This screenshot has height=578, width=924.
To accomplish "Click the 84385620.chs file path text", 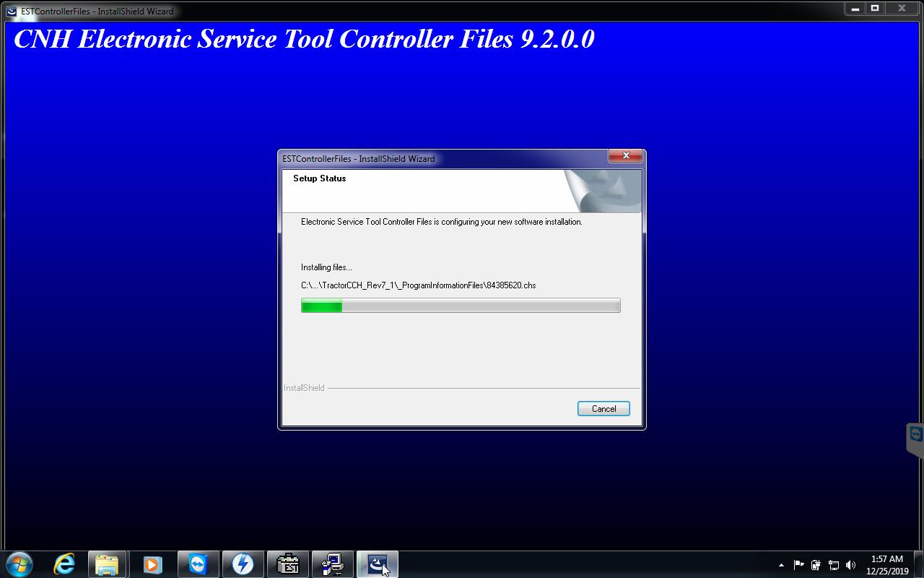I will click(418, 285).
